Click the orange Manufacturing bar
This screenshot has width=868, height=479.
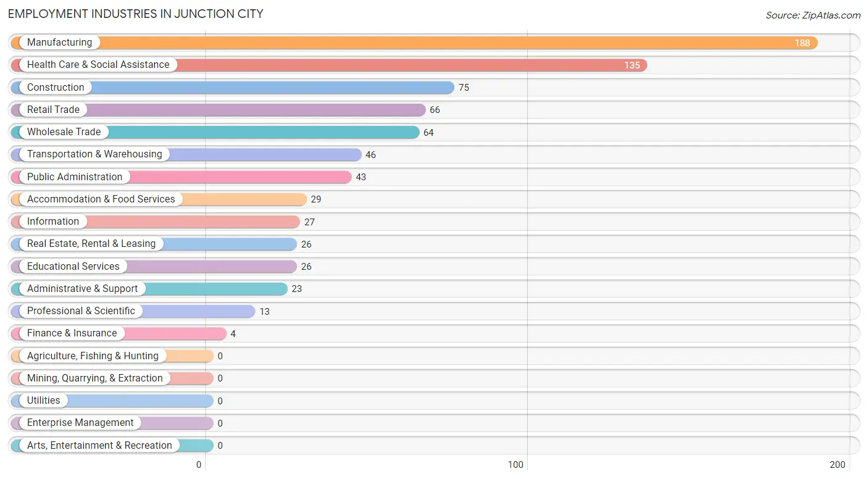[x=414, y=43]
